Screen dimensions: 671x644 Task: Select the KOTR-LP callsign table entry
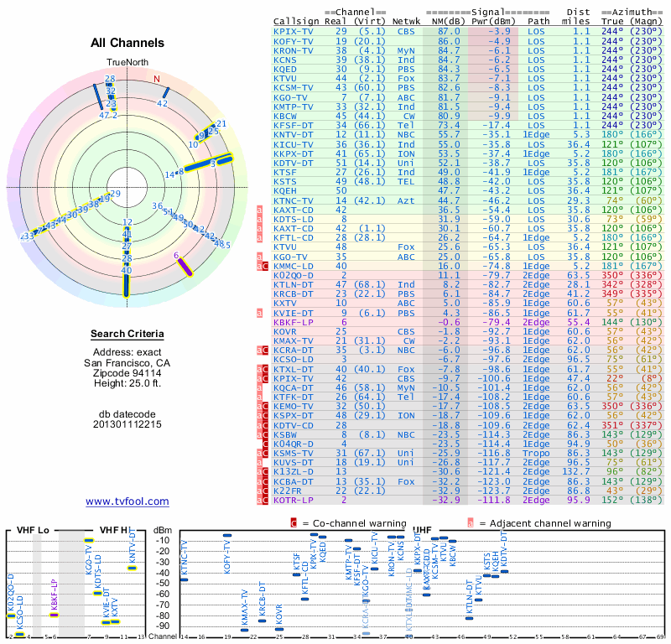[x=294, y=500]
